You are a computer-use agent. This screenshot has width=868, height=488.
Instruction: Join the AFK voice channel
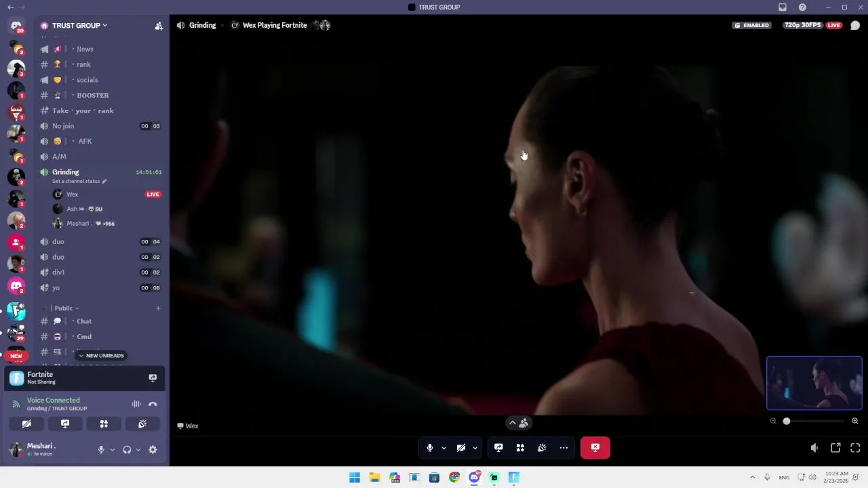[100, 142]
